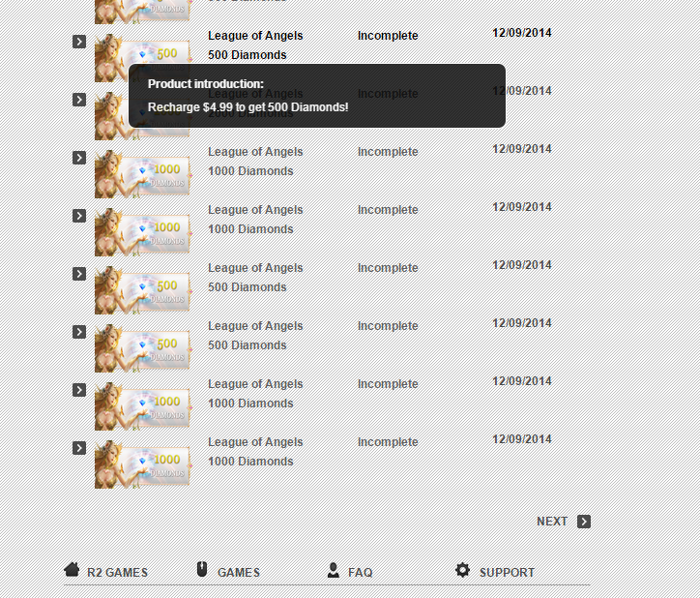Image resolution: width=700 pixels, height=598 pixels.
Task: Click the gear icon beside SUPPORT
Action: pos(463,571)
